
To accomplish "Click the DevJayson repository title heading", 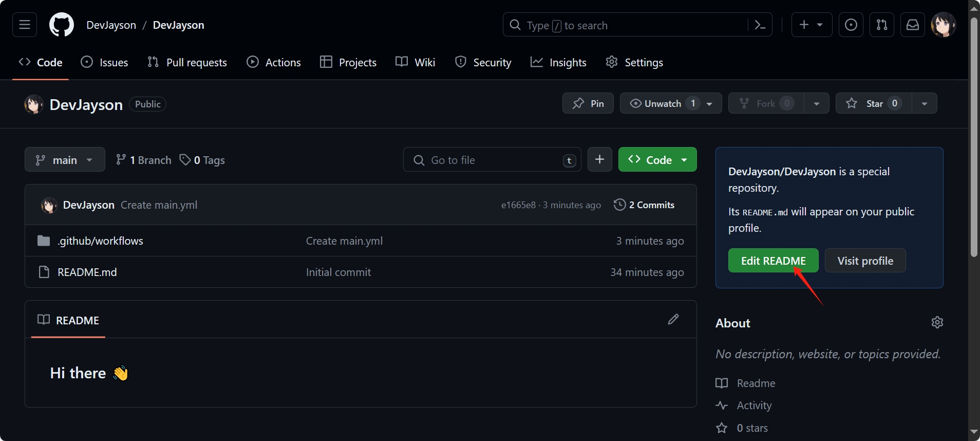I will 86,104.
